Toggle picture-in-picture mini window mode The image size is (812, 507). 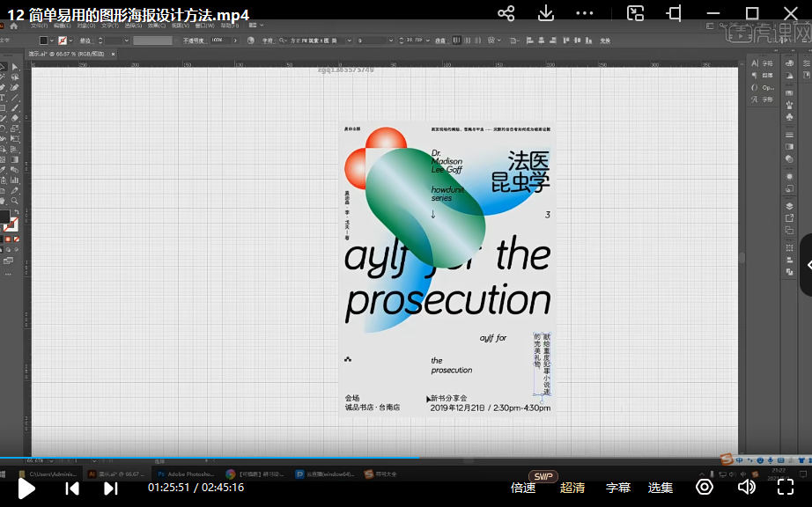(x=635, y=13)
